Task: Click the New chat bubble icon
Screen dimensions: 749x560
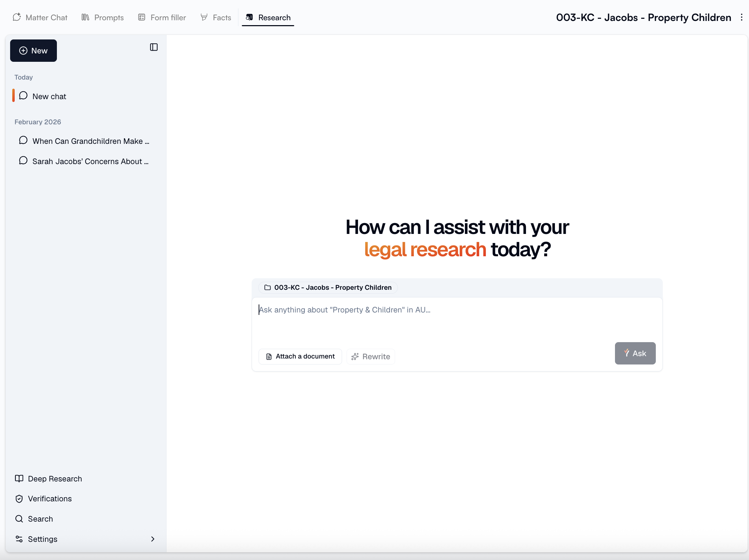Action: tap(23, 96)
